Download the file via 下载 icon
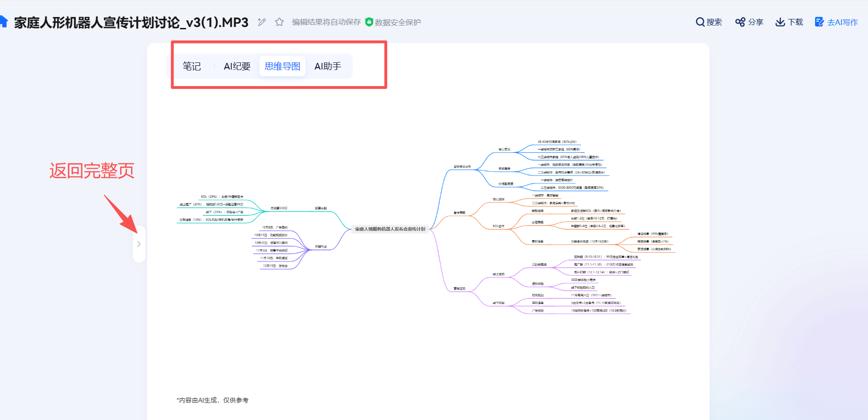The width and height of the screenshot is (868, 420). coord(780,22)
